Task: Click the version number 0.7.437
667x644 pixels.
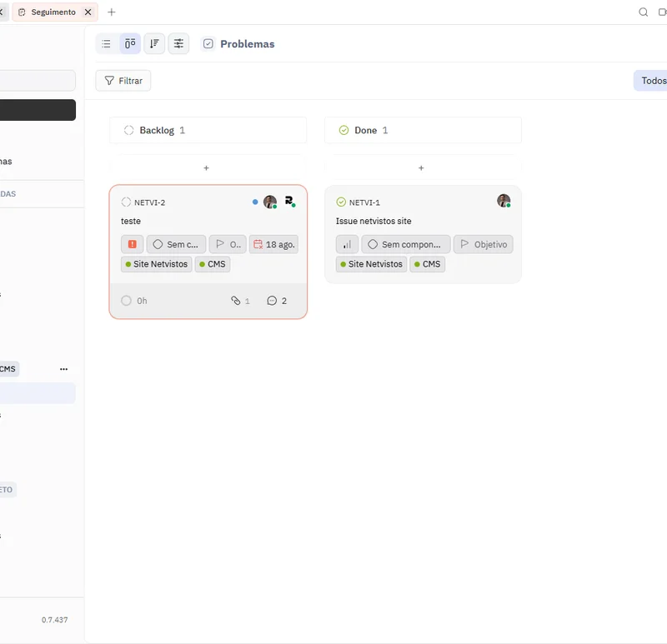Action: pos(54,620)
